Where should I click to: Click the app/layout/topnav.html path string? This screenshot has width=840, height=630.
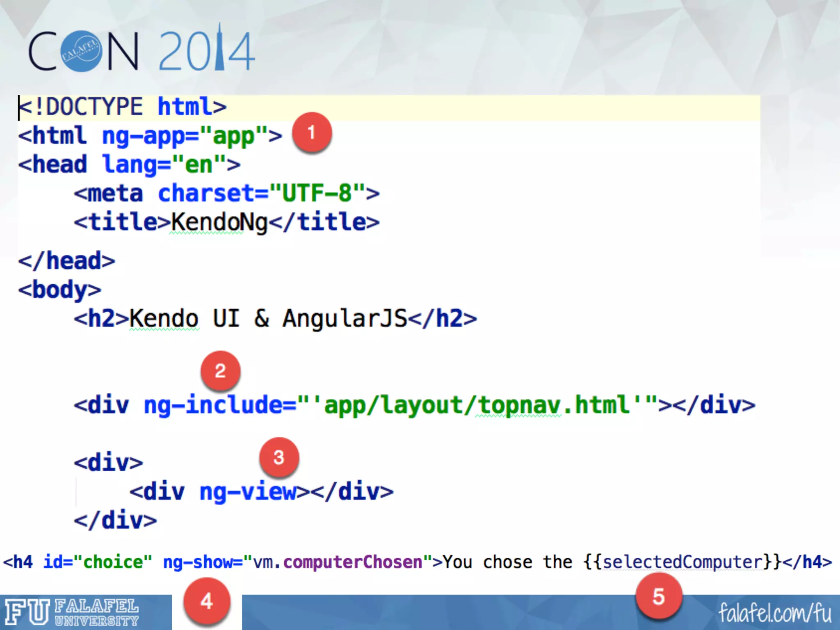click(x=476, y=405)
